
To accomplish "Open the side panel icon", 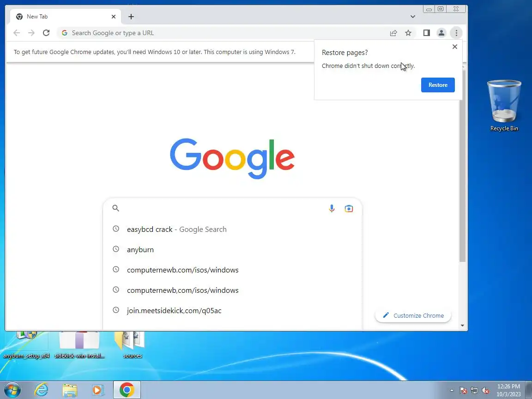I will pos(427,33).
